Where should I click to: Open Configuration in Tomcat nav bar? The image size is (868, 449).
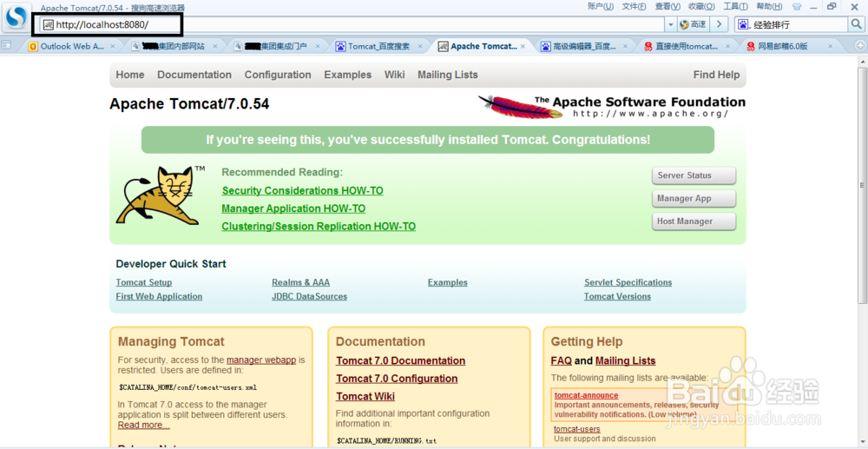tap(278, 75)
